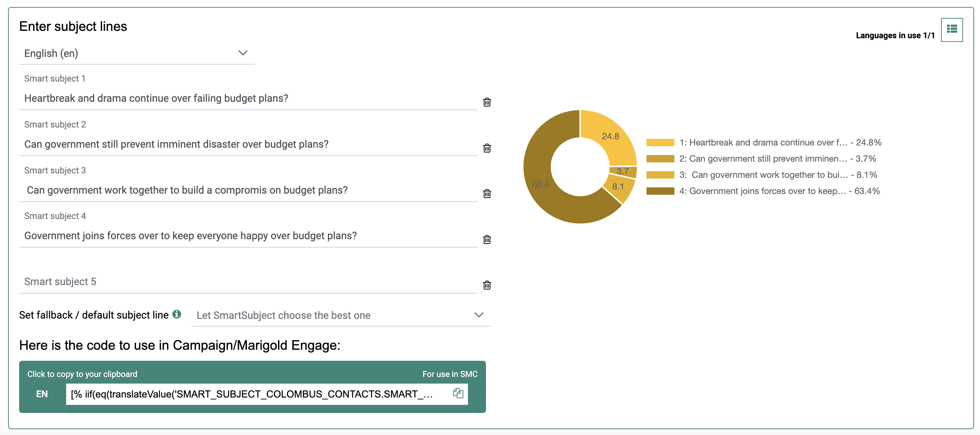980x435 pixels.
Task: Toggle legend entry 3: Can government work together
Action: (777, 175)
